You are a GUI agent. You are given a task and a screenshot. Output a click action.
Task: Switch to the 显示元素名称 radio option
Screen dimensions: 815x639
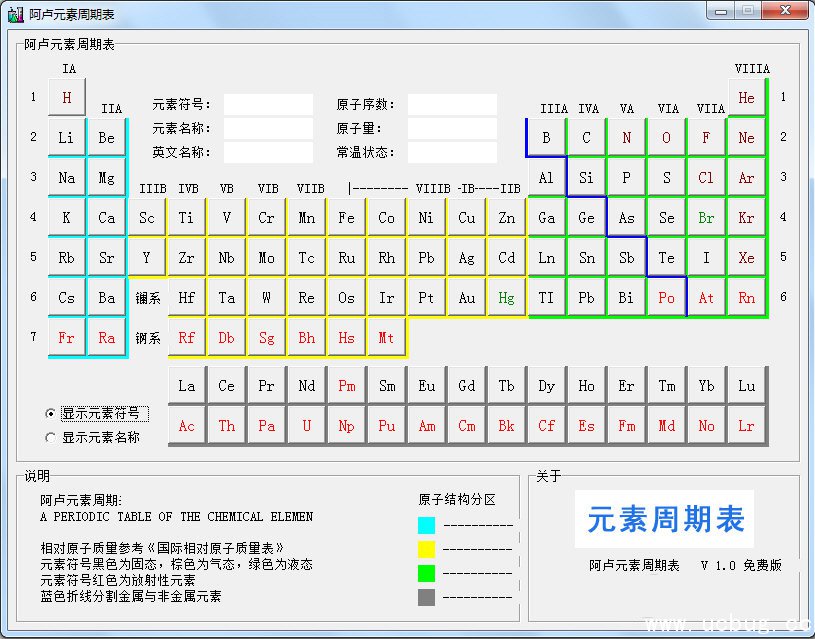click(x=51, y=437)
